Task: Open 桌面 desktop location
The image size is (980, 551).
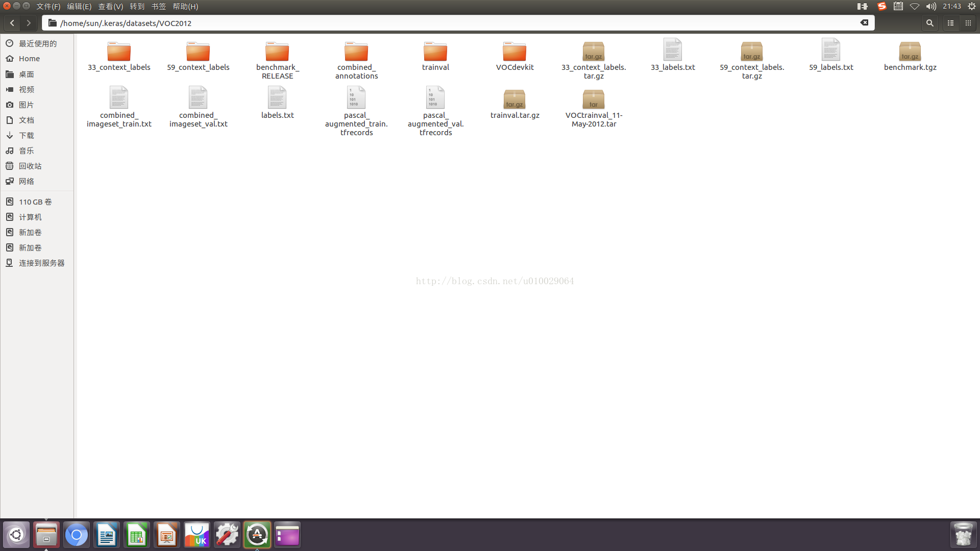Action: [37, 74]
